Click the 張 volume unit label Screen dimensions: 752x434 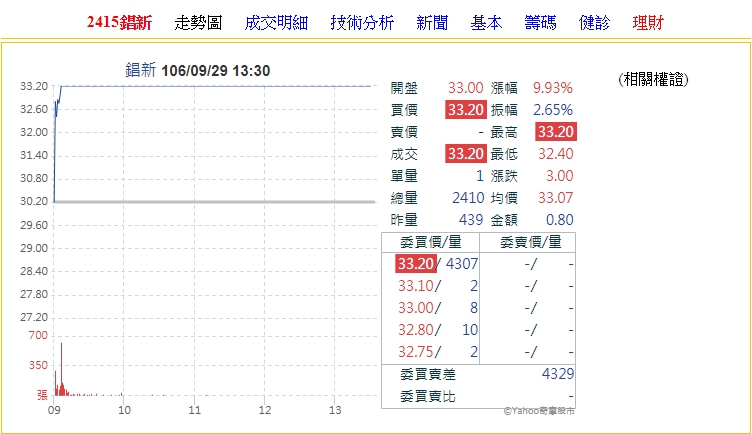coord(42,395)
